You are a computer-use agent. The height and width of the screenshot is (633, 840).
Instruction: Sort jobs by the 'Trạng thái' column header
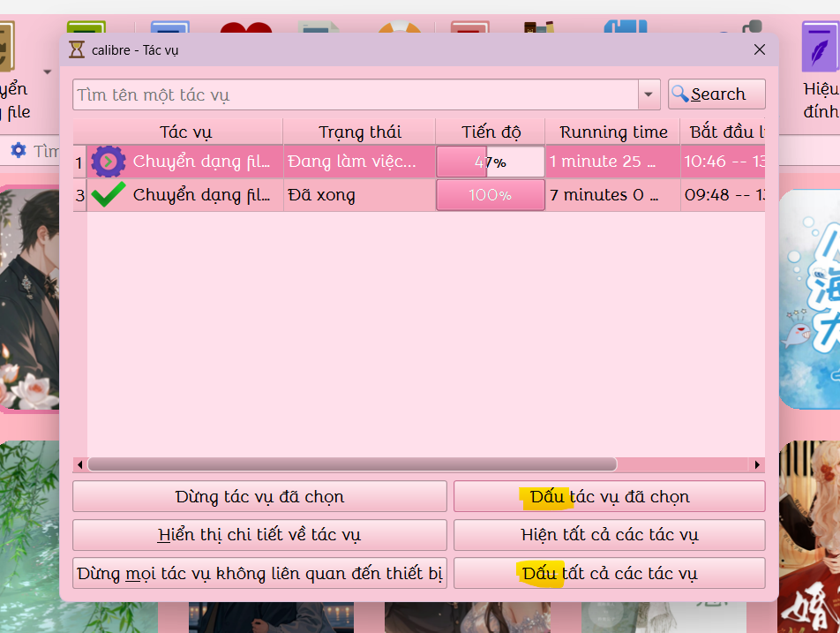click(359, 132)
